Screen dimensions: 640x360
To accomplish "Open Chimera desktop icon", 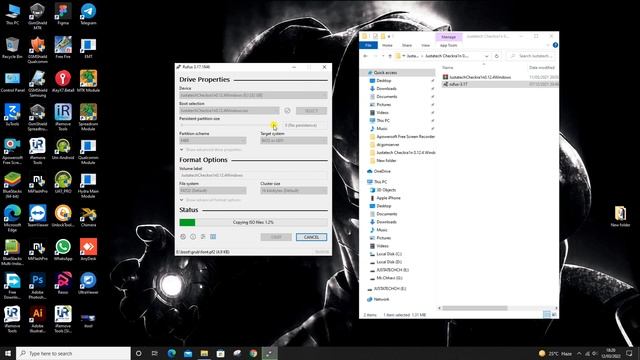I will 88,216.
